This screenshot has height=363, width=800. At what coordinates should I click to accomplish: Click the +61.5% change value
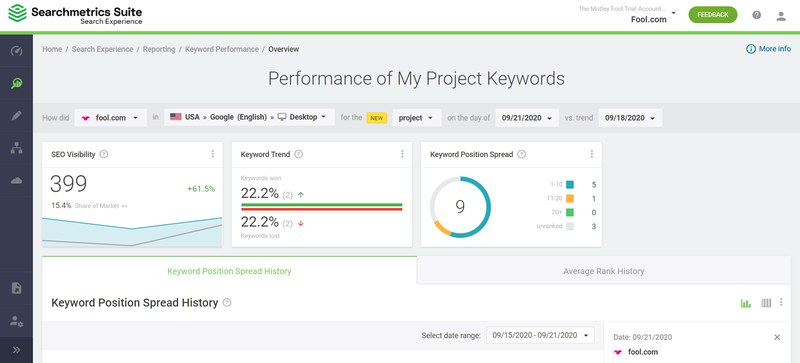[201, 189]
